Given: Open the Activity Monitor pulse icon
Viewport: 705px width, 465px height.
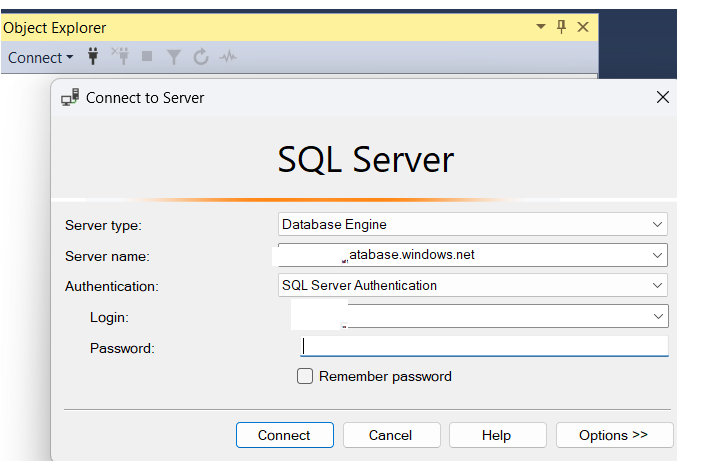Looking at the screenshot, I should pyautogui.click(x=228, y=57).
